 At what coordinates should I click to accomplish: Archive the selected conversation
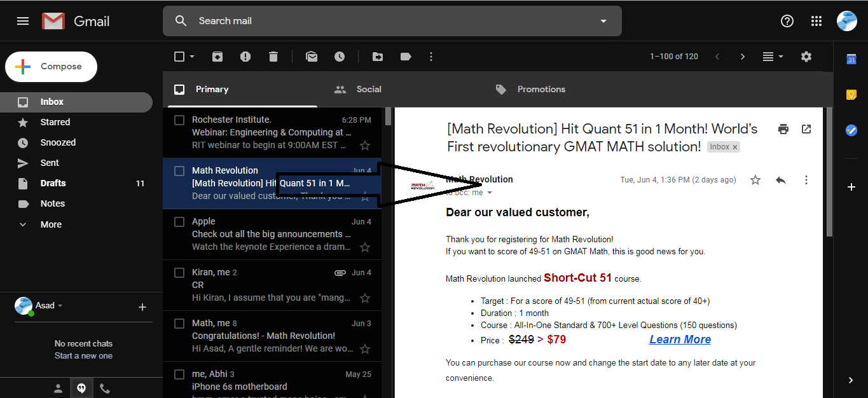coord(217,57)
